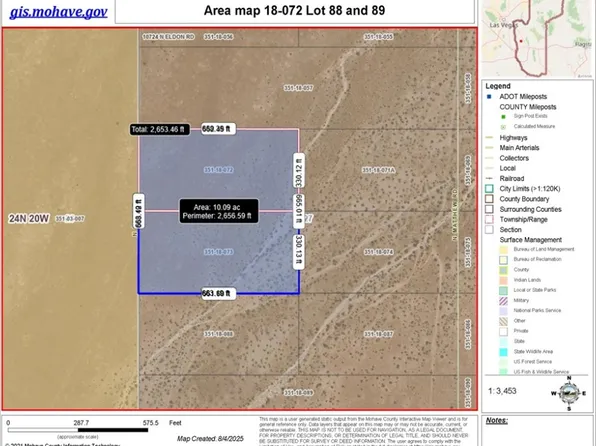
Task: Click parcel label 351-03-007
Action: [x=70, y=219]
